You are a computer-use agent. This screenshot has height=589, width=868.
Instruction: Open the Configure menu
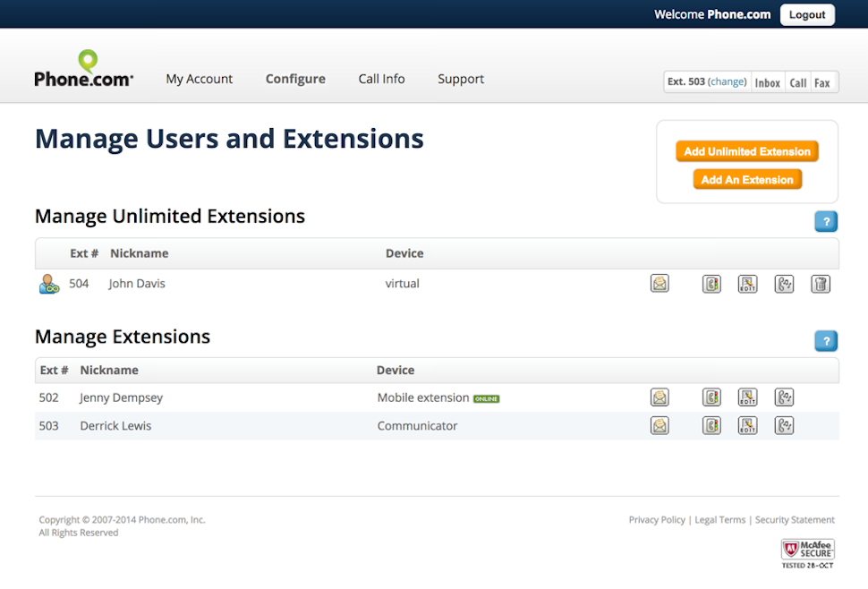click(295, 79)
